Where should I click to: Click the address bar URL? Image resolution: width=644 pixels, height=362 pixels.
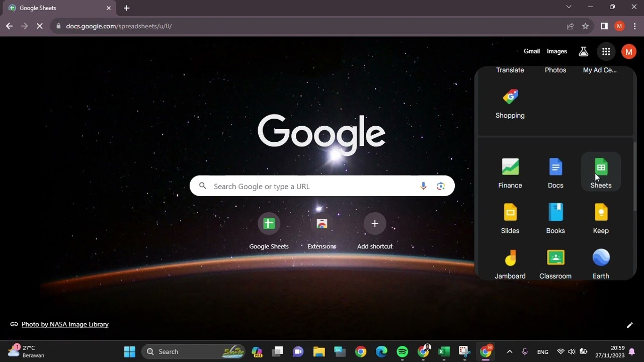[119, 26]
